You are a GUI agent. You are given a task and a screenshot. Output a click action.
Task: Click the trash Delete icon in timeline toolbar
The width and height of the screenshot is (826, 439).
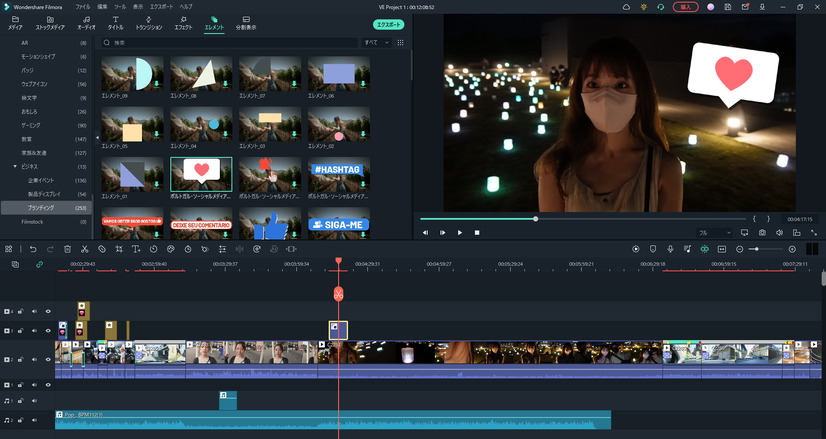point(67,249)
